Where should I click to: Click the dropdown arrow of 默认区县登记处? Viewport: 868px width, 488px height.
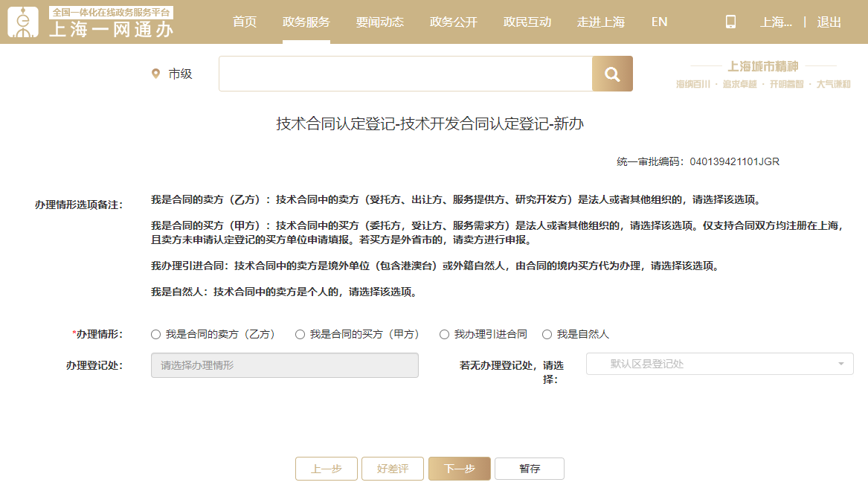coord(840,364)
